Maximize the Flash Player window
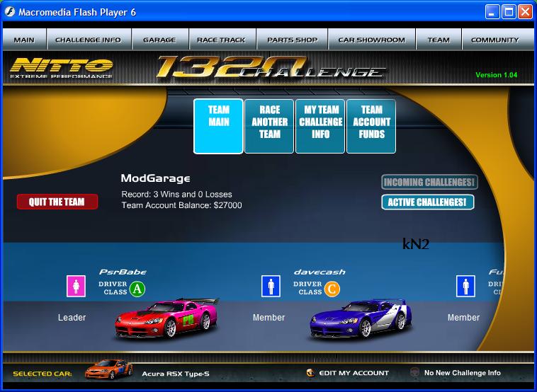 (x=509, y=12)
